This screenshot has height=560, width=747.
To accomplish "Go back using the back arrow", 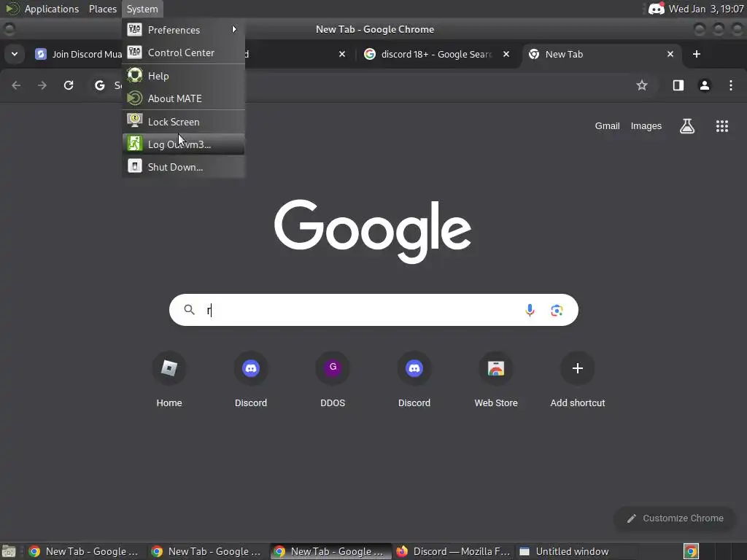I will [x=16, y=85].
